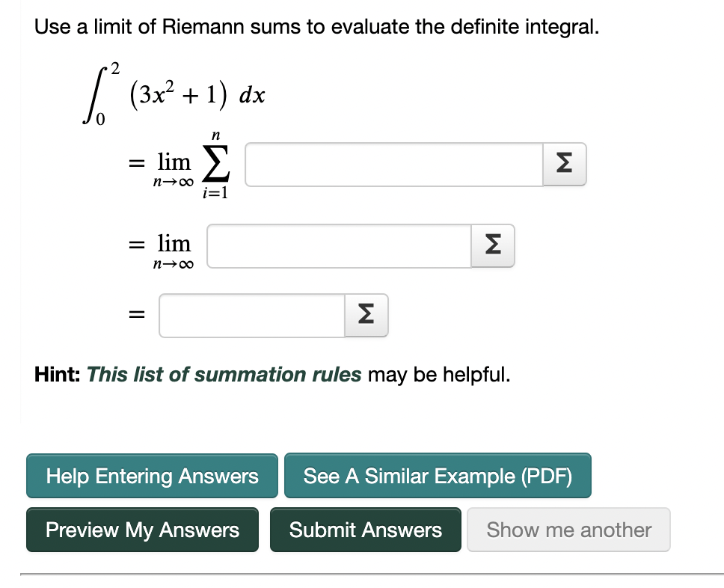Open equation editor beside the second limit box
724x588 pixels.
[493, 245]
